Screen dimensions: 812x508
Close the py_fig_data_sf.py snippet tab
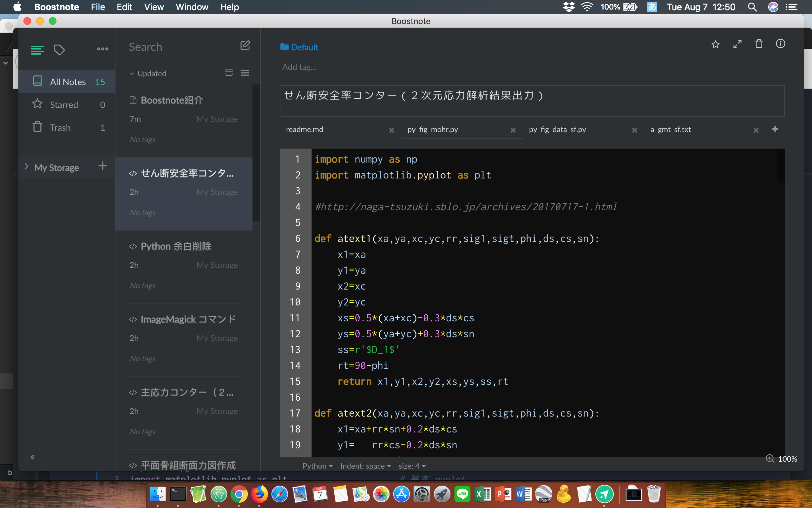click(x=634, y=130)
